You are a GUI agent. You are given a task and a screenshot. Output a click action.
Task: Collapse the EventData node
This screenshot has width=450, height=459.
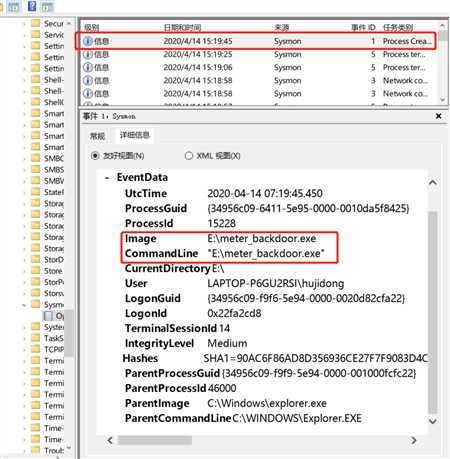point(107,178)
